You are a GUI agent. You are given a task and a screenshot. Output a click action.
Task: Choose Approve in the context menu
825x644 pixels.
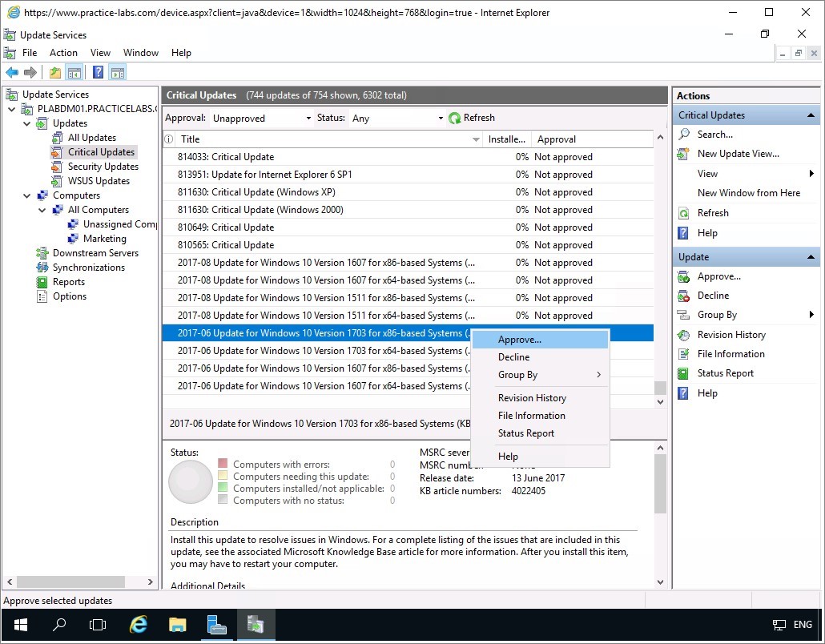[519, 340]
